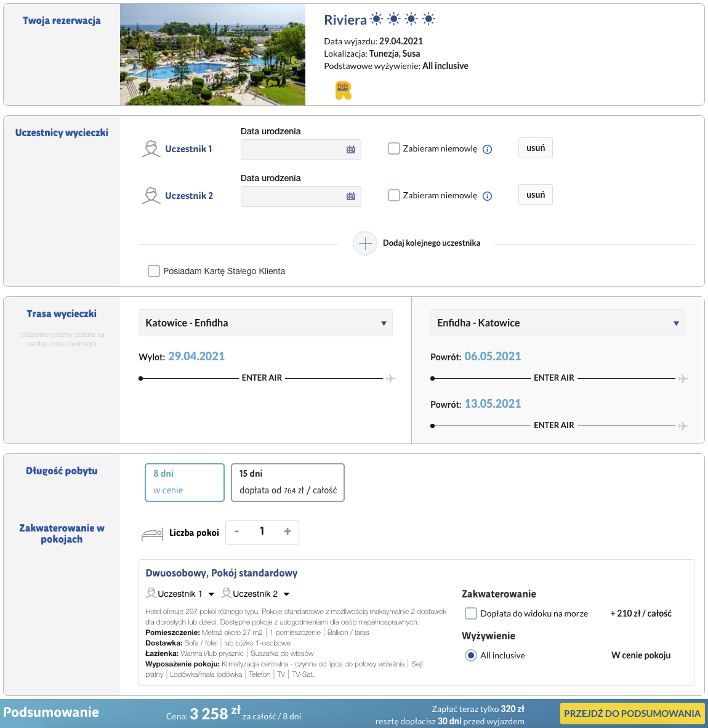Click the plane icon on 13.05.2021 return flight
The height and width of the screenshot is (728, 708).
tap(683, 426)
